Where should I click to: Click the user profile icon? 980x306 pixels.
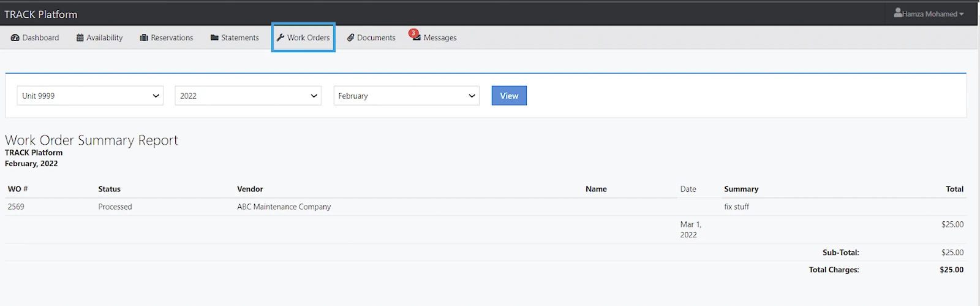click(898, 13)
